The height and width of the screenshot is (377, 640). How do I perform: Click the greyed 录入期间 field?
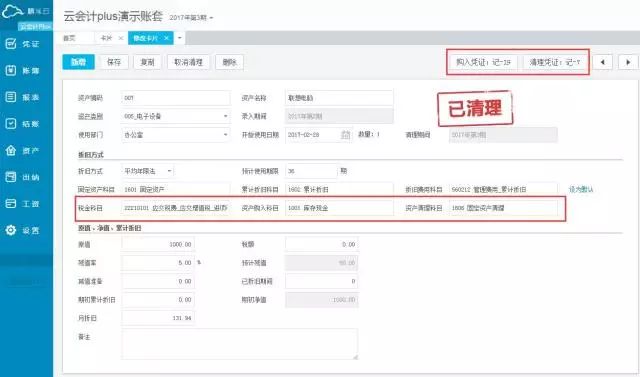point(339,116)
